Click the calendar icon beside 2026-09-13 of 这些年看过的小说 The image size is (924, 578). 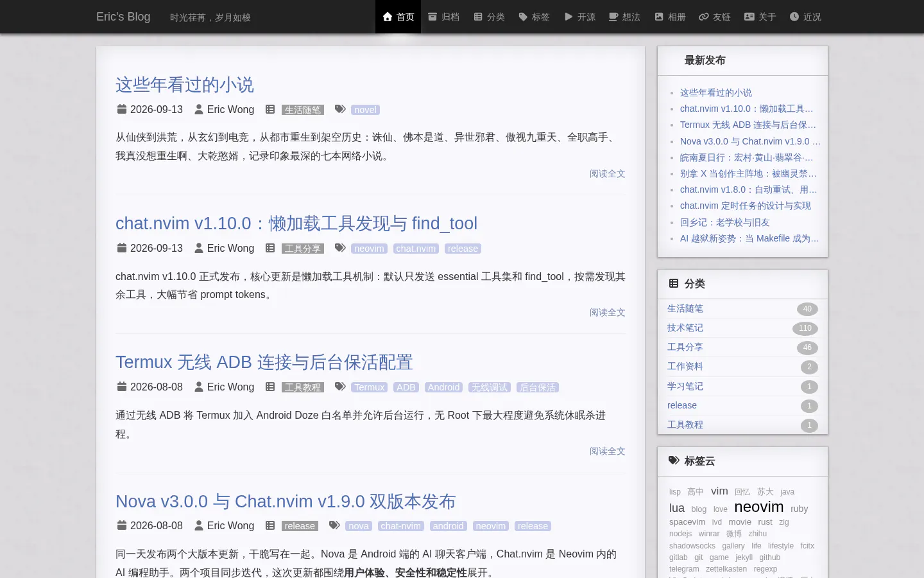[122, 109]
